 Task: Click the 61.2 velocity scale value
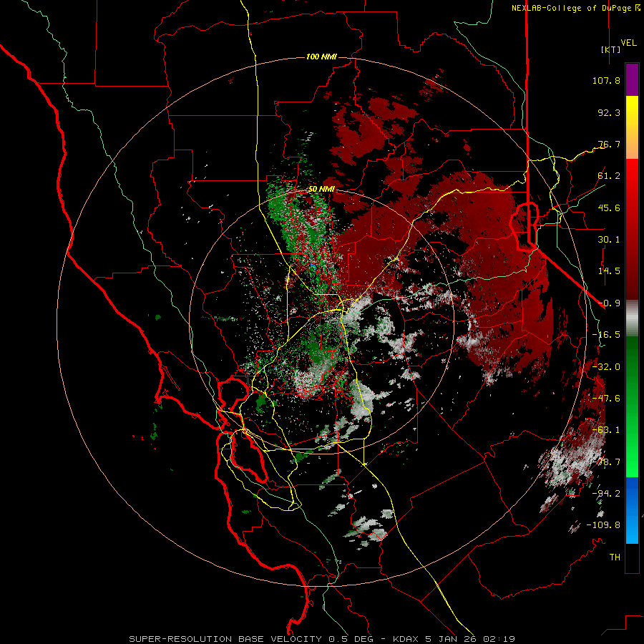[x=609, y=176]
